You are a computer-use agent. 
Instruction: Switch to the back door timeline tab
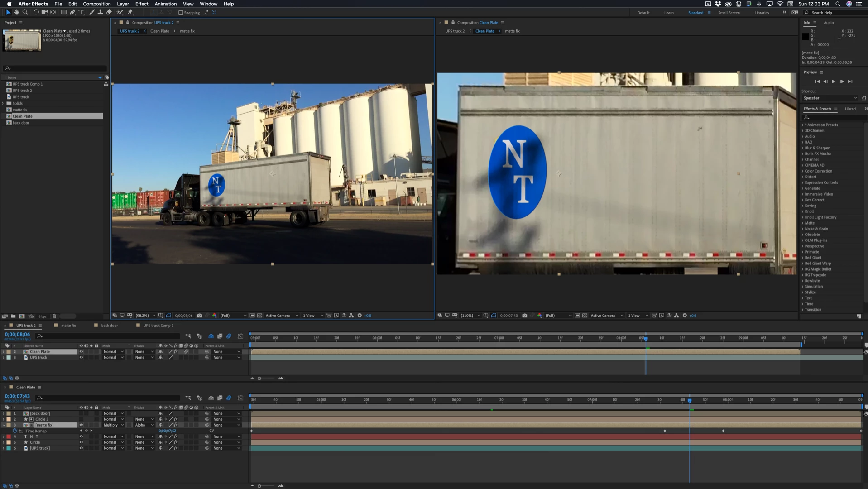point(109,326)
